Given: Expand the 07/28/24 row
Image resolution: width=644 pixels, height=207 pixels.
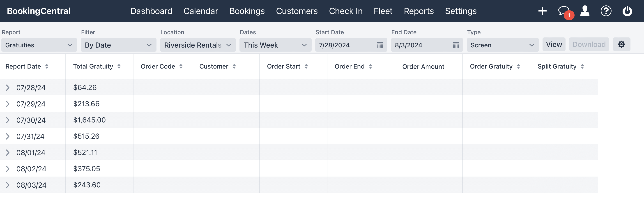Looking at the screenshot, I should [8, 87].
